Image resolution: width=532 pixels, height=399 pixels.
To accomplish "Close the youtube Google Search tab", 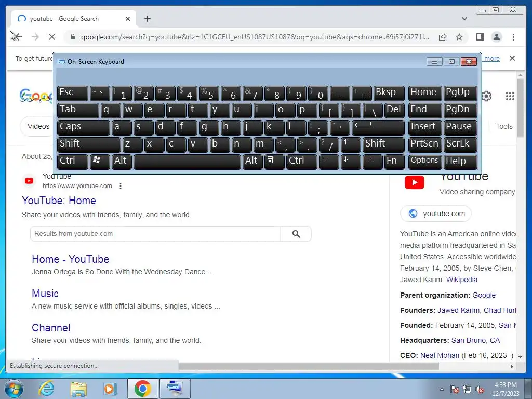I will pos(128,19).
